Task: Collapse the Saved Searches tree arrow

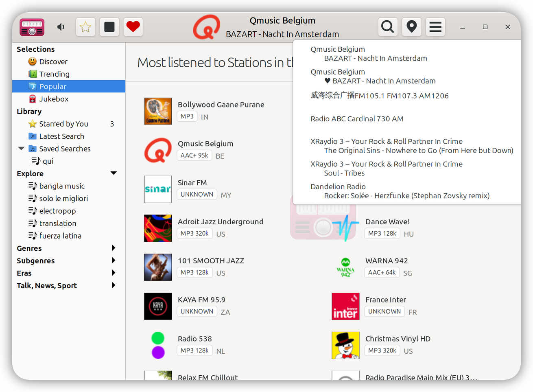Action: tap(21, 149)
